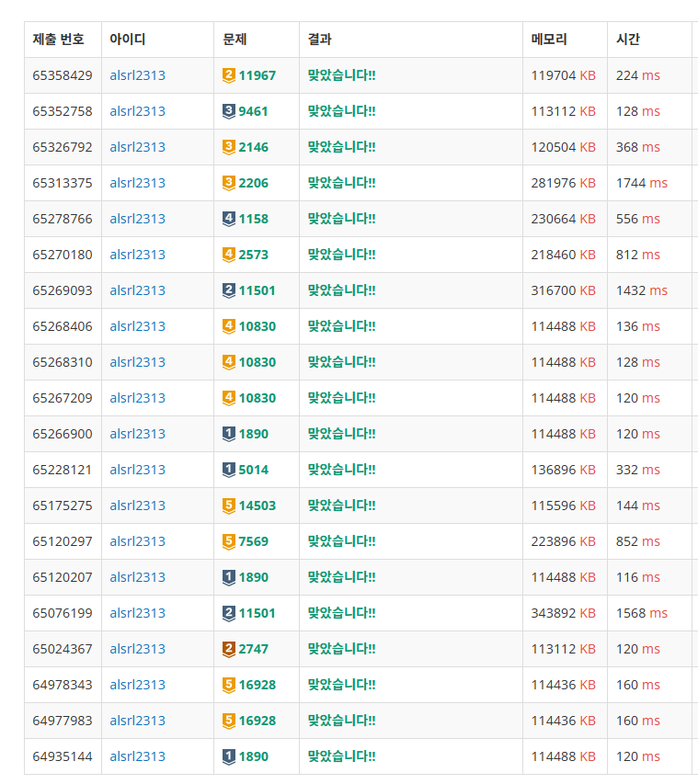Click the 결과 column header
698x784 pixels.
coord(320,40)
